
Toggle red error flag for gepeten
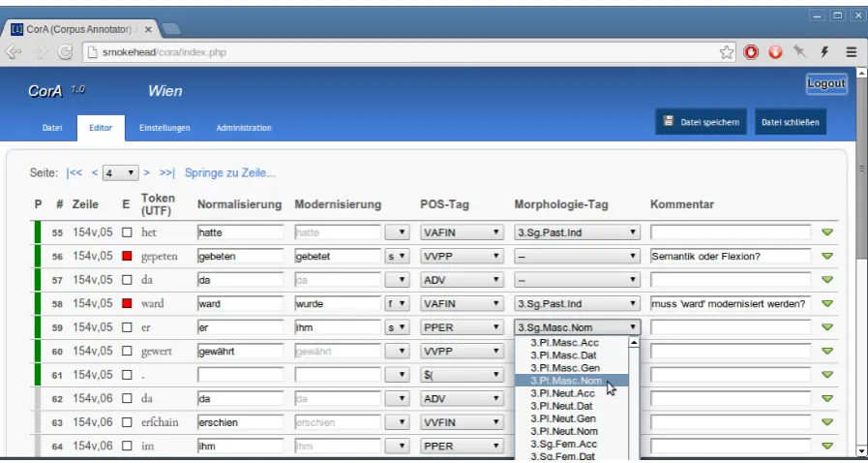[x=128, y=257]
